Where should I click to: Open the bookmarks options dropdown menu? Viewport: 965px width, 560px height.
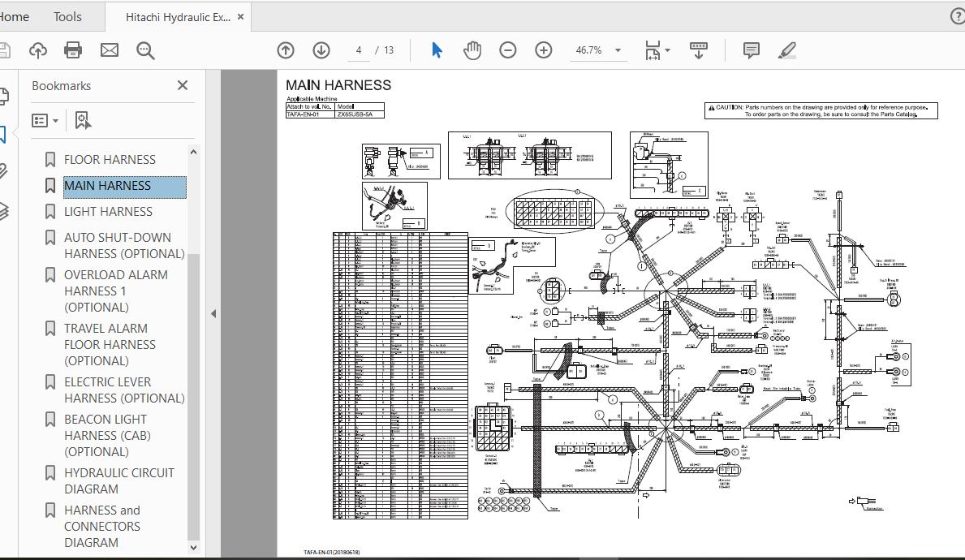(x=45, y=121)
